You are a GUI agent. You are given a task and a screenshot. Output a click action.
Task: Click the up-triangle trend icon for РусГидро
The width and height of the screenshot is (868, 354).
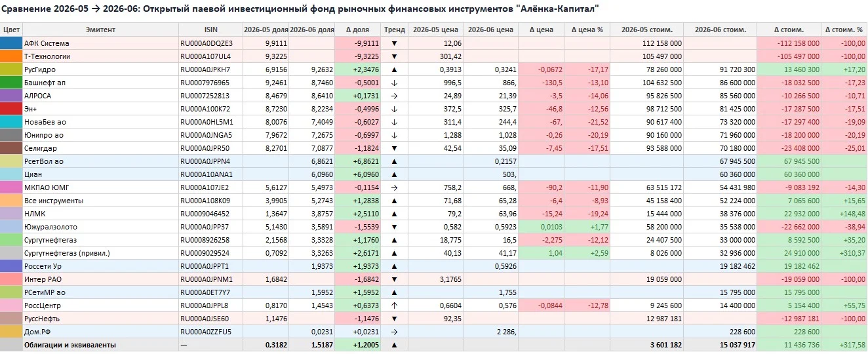394,69
